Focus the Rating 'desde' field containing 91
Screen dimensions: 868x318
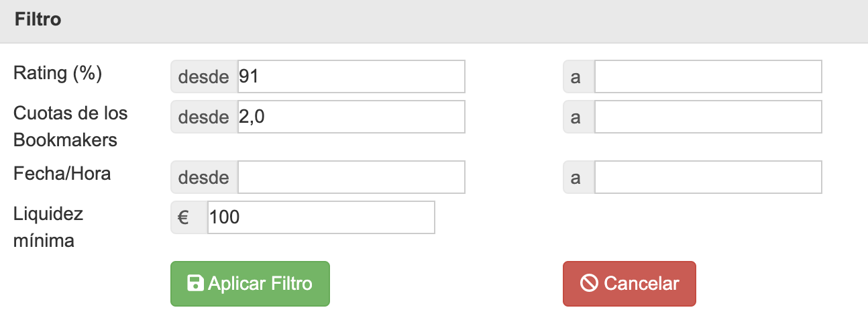351,76
